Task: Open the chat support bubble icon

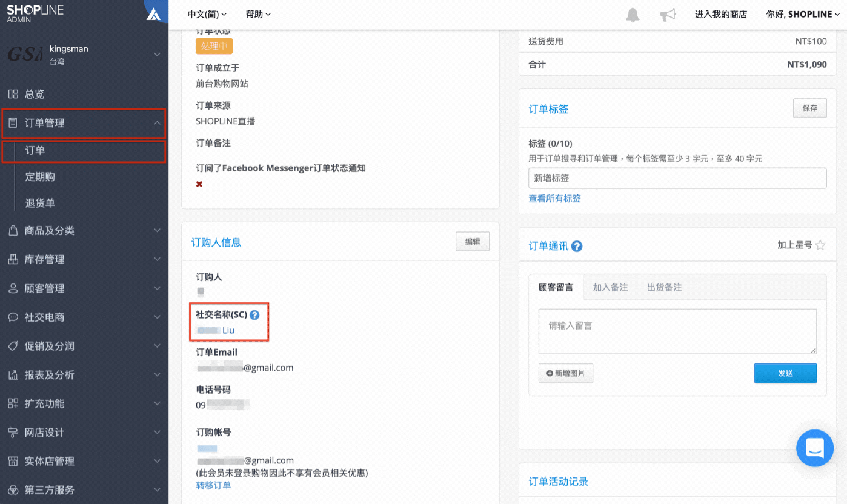Action: [815, 448]
